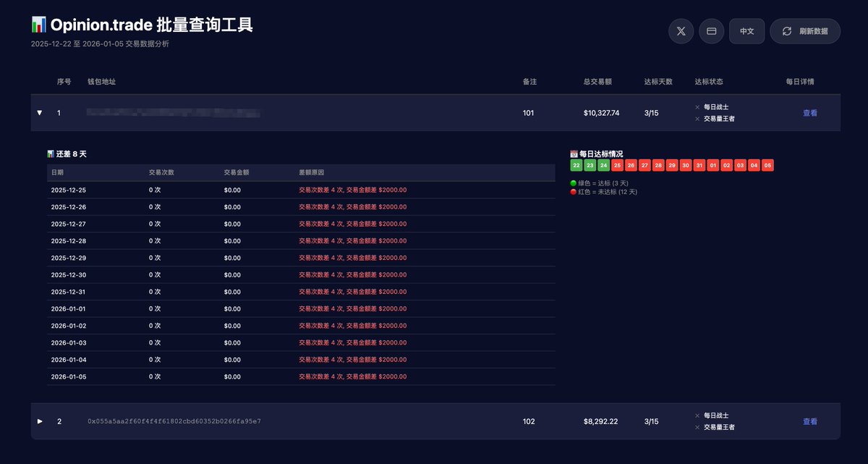Click the 达标状态 column header
The image size is (868, 464).
pyautogui.click(x=708, y=82)
